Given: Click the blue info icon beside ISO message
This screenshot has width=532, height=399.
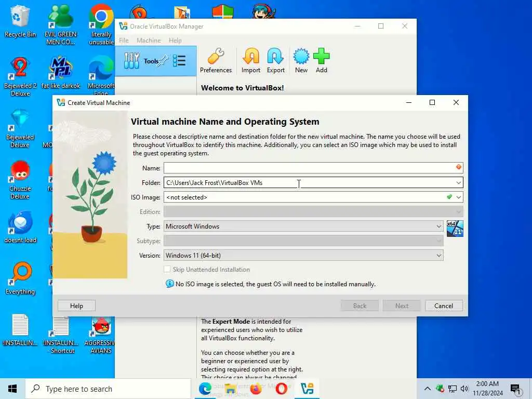Looking at the screenshot, I should [x=169, y=284].
